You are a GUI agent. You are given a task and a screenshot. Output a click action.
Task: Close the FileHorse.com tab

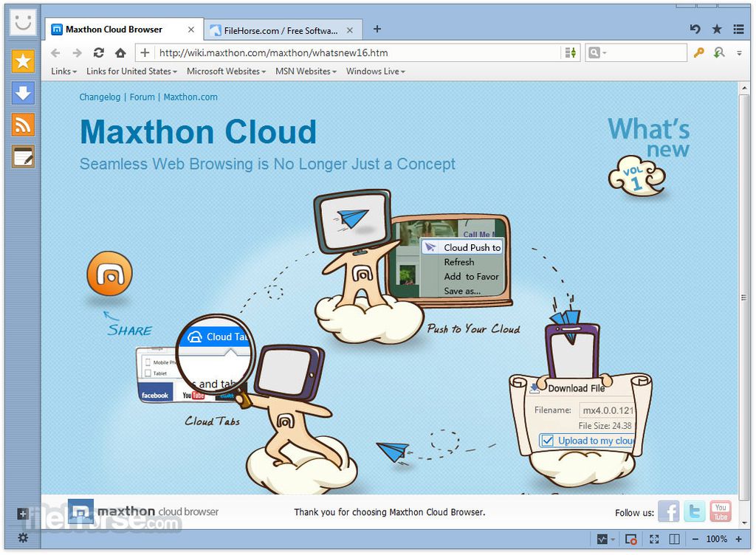[x=349, y=30]
